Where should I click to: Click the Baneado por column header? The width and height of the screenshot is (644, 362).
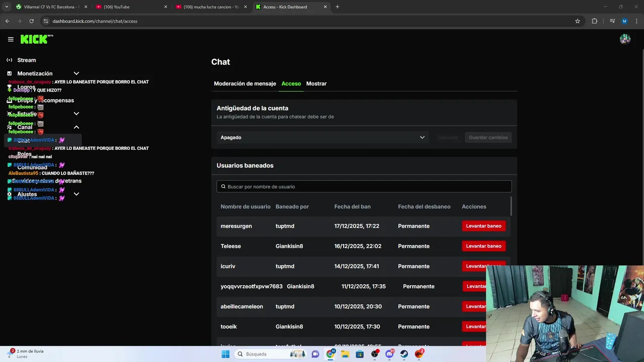pyautogui.click(x=292, y=207)
